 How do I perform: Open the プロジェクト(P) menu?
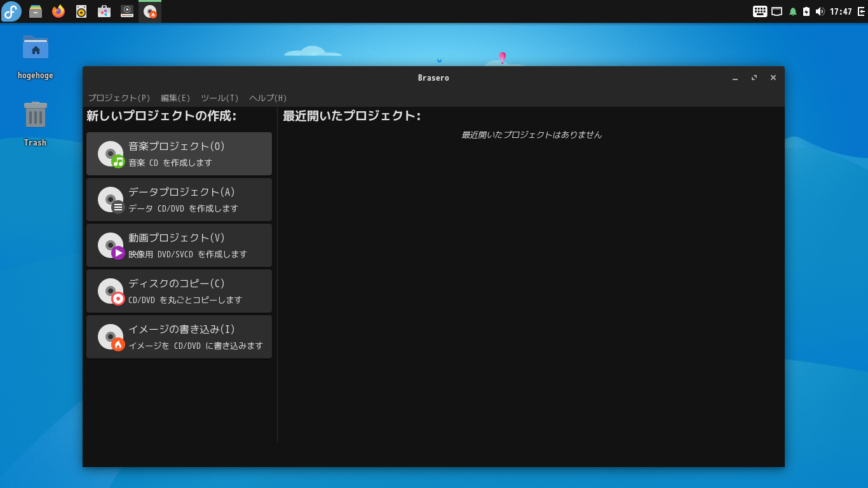119,98
